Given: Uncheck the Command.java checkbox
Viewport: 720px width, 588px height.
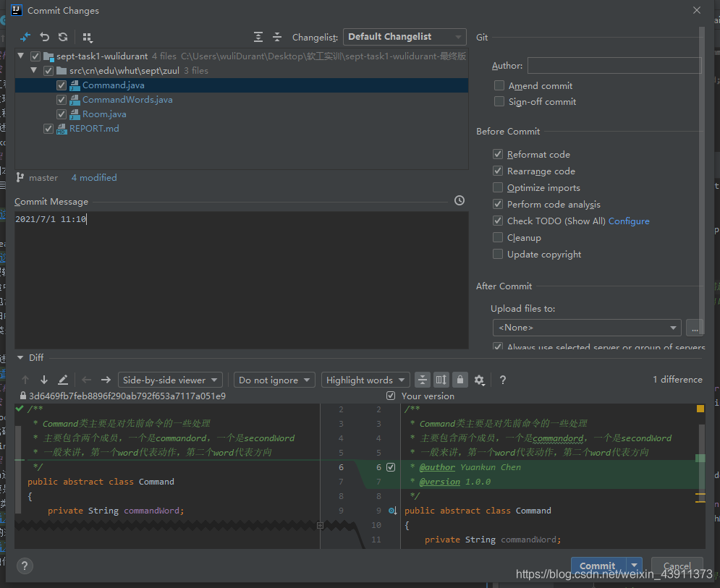Looking at the screenshot, I should tap(61, 85).
